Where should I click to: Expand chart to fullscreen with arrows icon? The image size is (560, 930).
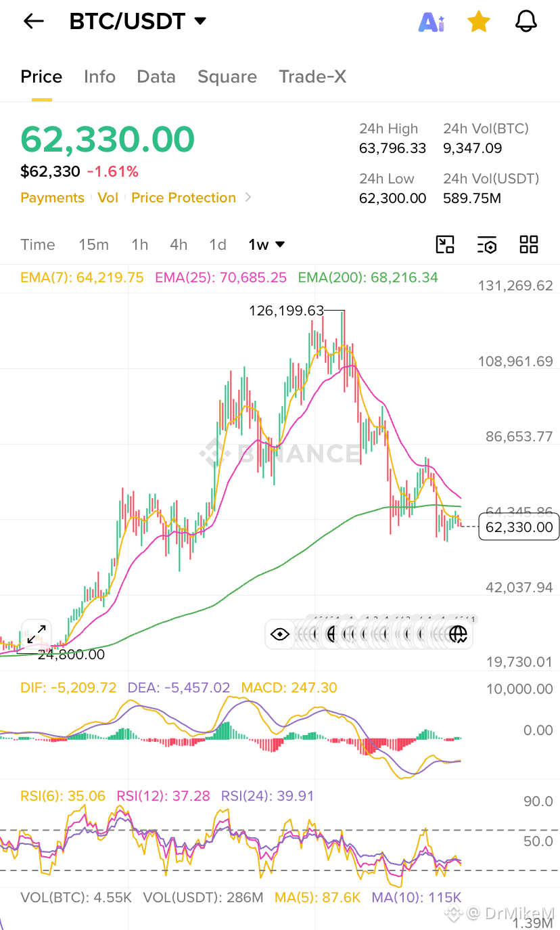pyautogui.click(x=37, y=634)
